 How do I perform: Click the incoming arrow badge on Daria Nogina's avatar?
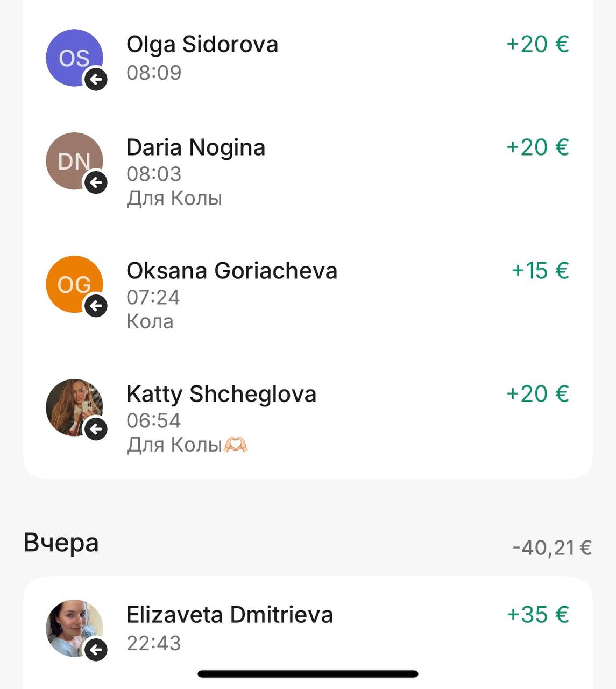96,183
